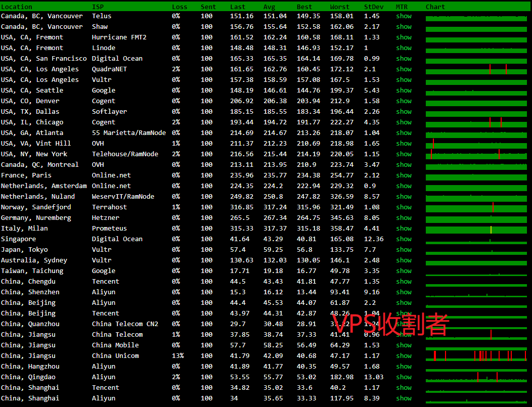Show MTR for Shanghai Aliyun row
The height and width of the screenshot is (407, 532).
tap(404, 398)
